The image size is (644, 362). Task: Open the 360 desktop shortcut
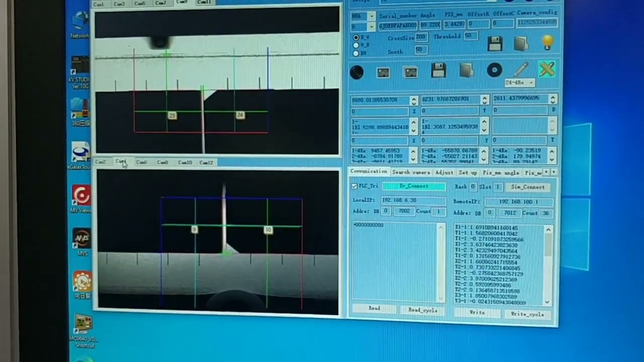point(80,112)
